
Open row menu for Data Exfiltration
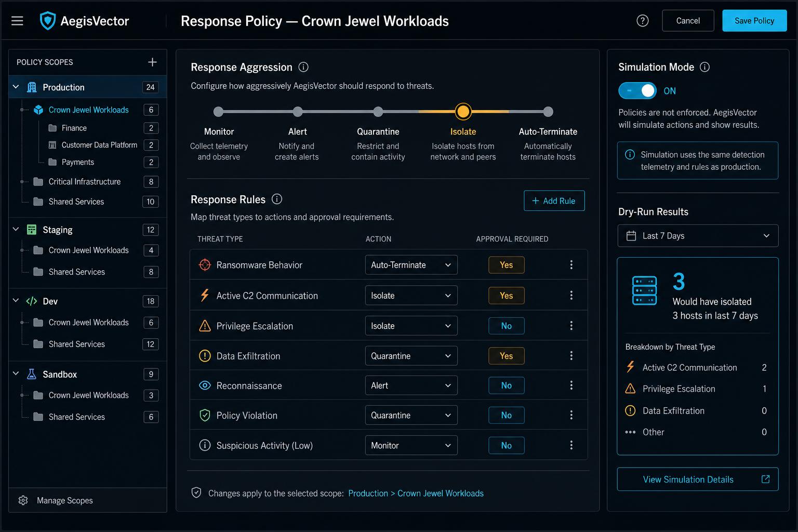point(571,356)
